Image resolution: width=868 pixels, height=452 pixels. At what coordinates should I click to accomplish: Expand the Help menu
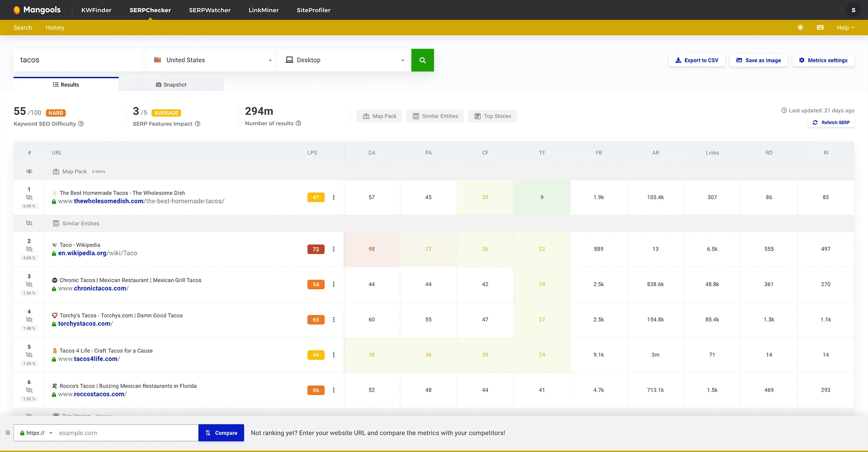tap(845, 28)
